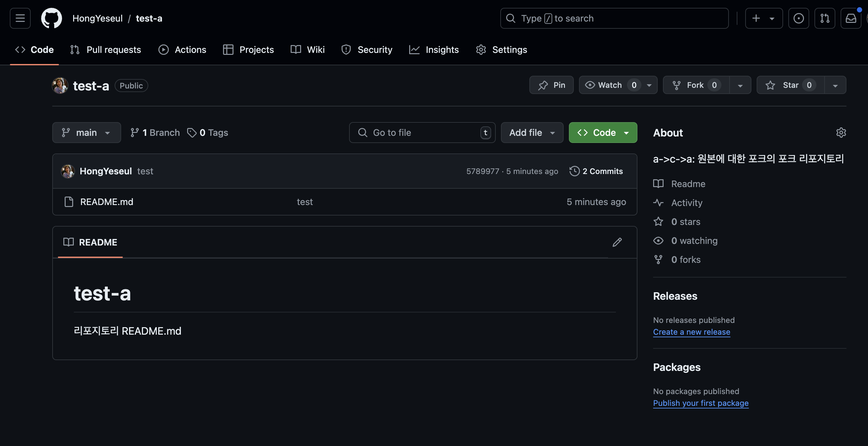868x446 pixels.
Task: Edit README with the pencil icon
Action: click(617, 242)
